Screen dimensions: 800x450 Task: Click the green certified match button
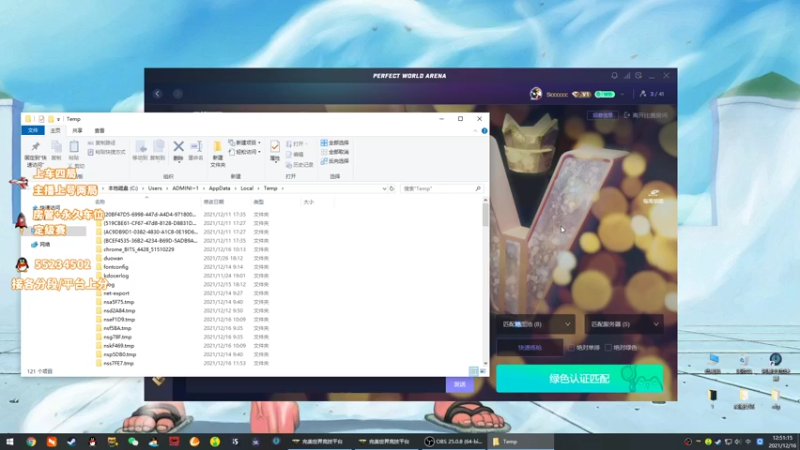point(580,379)
